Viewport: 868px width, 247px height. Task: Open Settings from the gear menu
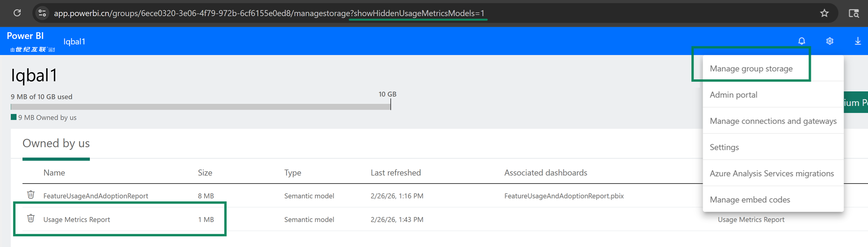point(724,147)
